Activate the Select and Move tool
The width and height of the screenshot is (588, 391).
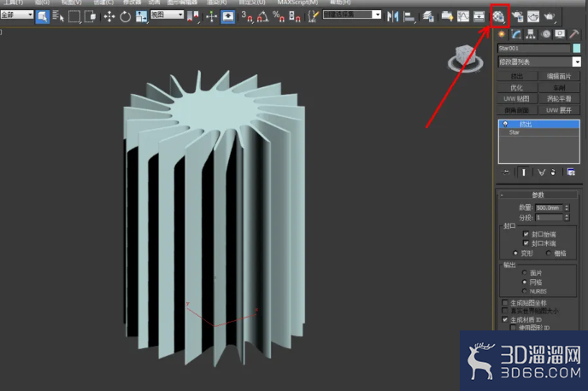[109, 16]
